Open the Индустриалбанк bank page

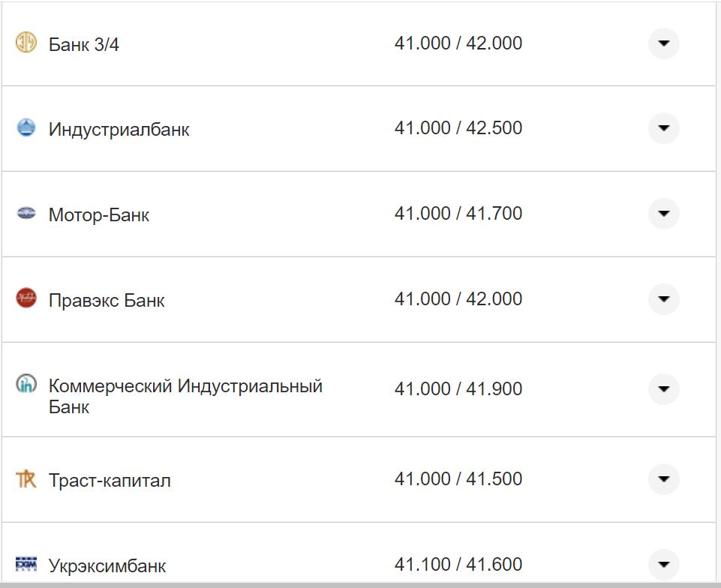tap(119, 127)
